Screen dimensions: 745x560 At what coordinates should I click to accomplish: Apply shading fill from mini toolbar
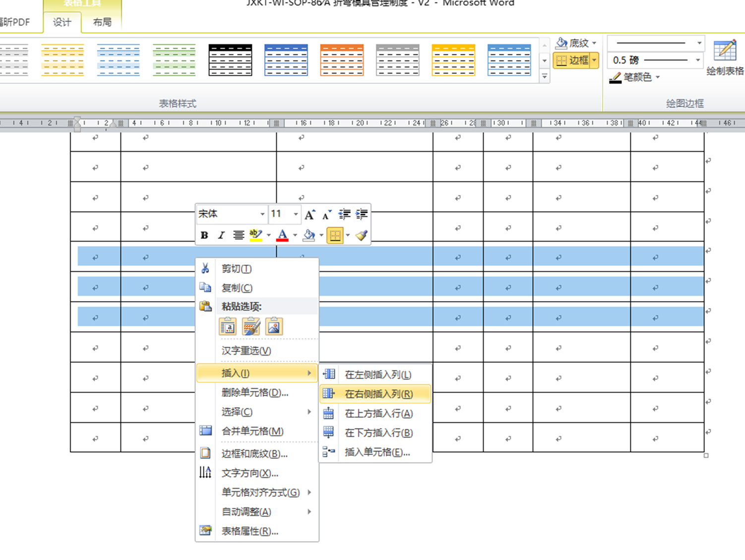(309, 235)
